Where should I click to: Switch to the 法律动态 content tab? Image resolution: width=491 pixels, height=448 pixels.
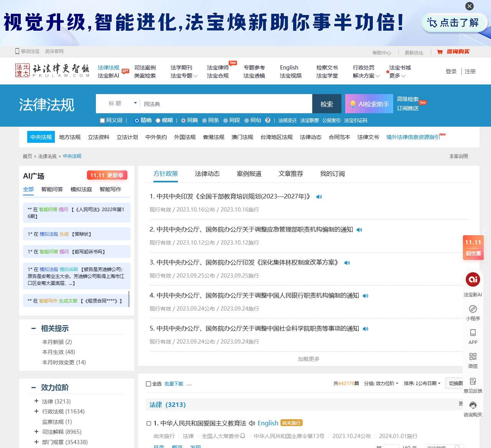point(207,174)
